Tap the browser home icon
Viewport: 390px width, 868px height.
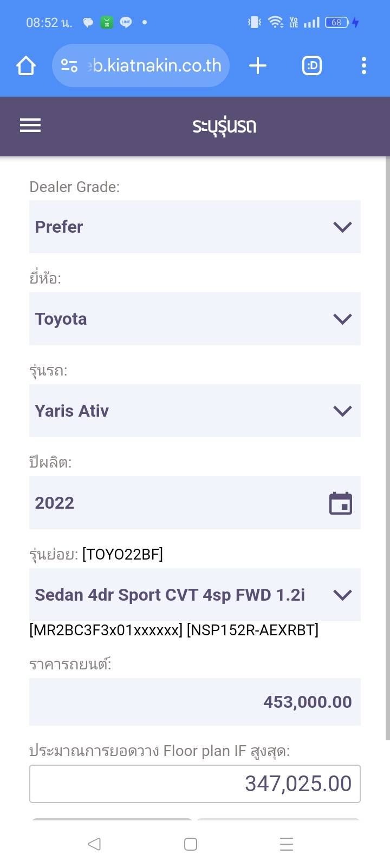[26, 66]
